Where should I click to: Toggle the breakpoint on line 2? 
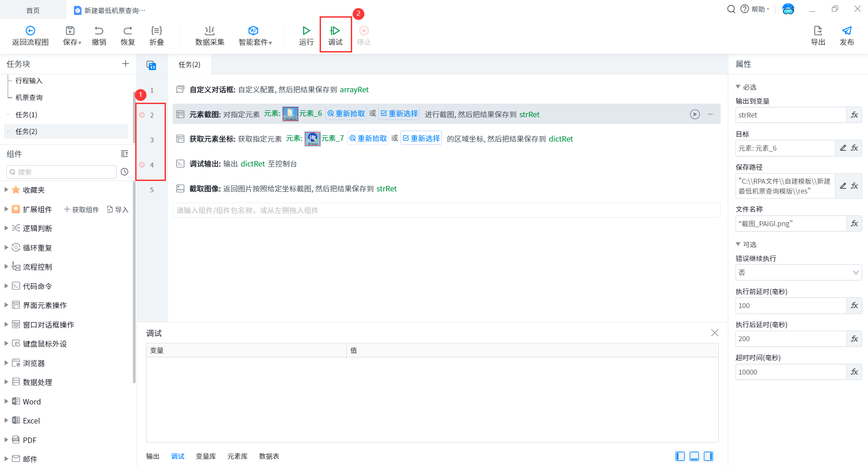point(142,115)
